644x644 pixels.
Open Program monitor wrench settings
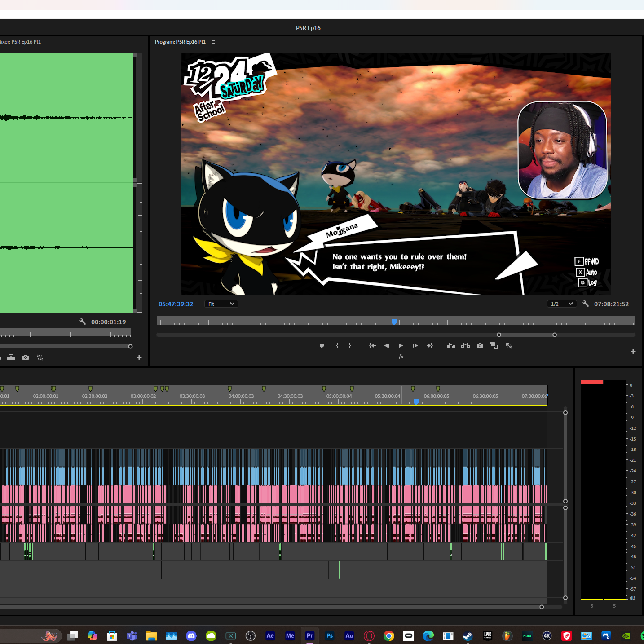click(586, 304)
